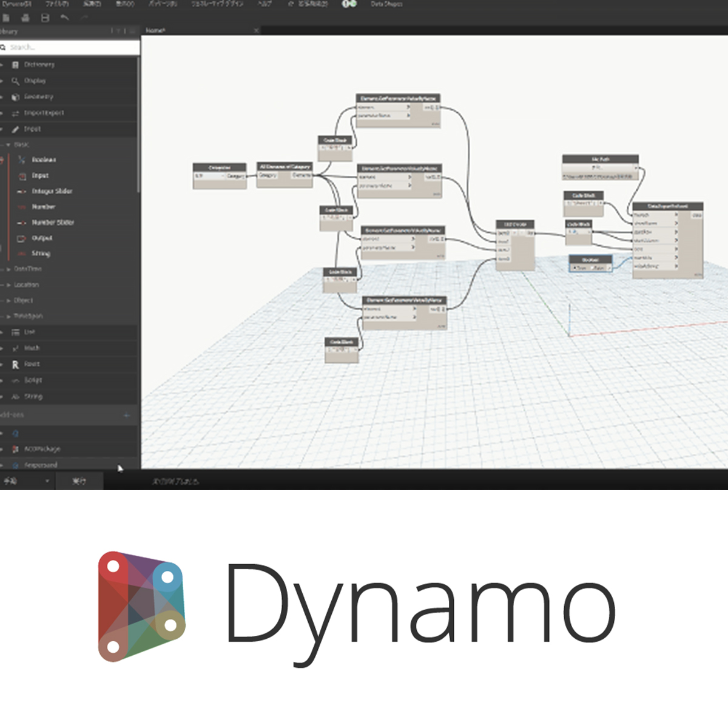Open the Categories node dropdown
Viewport: 728px width, 728px height.
click(210, 176)
